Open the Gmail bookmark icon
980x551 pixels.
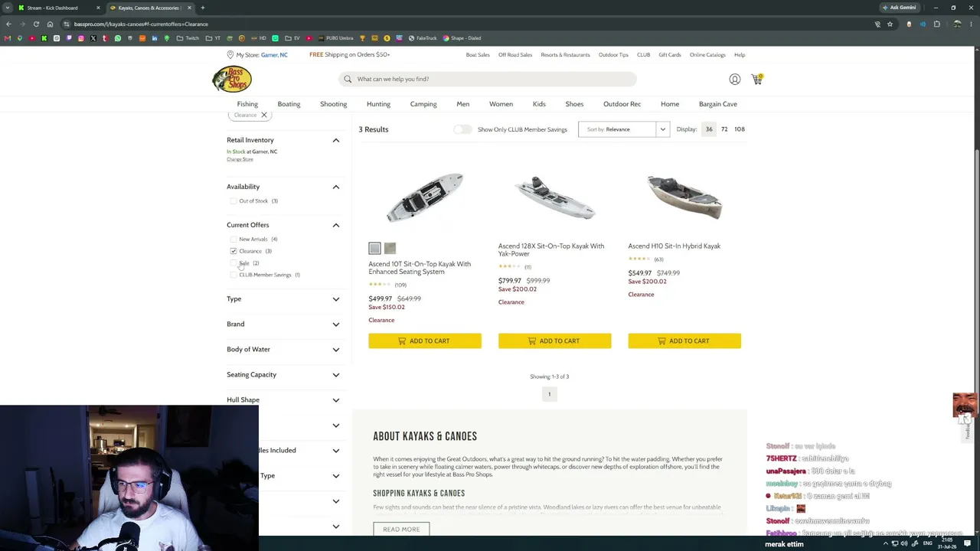tap(8, 38)
